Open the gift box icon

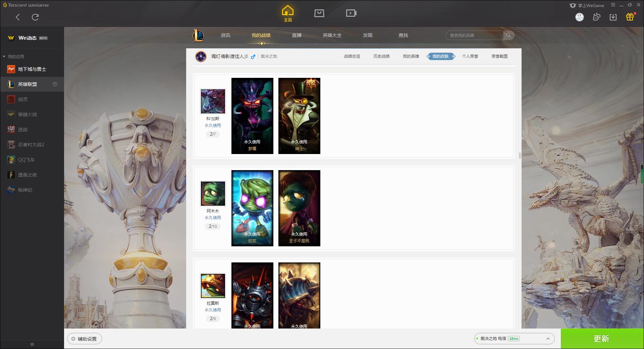[x=630, y=17]
